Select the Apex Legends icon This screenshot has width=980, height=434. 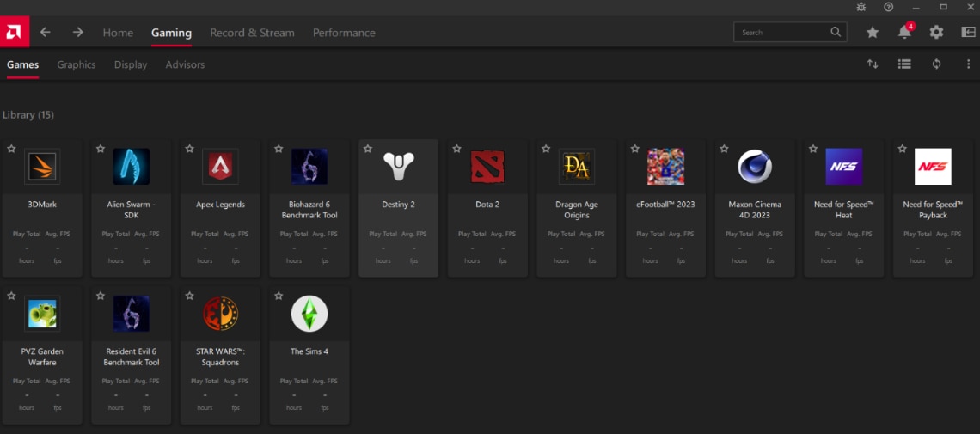coord(220,167)
